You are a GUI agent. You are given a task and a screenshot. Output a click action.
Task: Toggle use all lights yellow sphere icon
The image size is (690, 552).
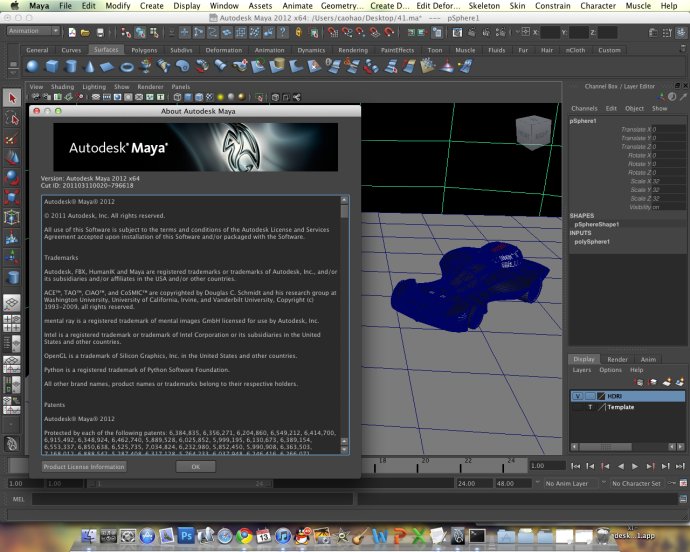pos(220,97)
